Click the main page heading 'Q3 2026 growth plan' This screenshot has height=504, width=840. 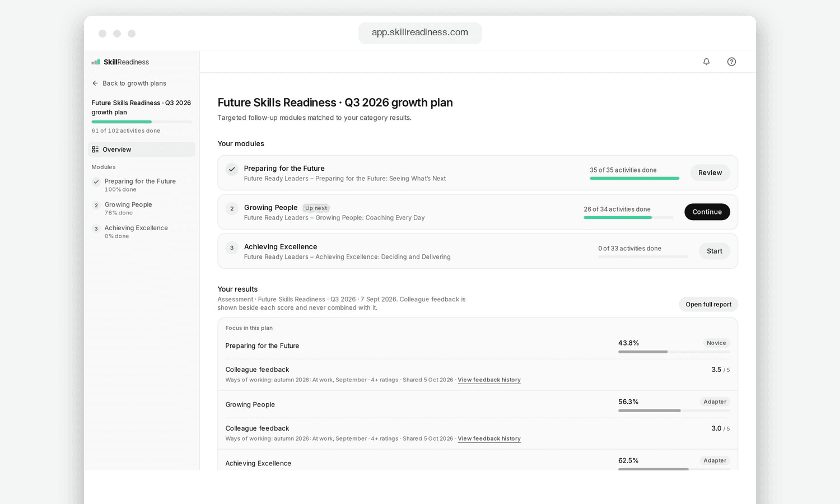(x=399, y=102)
